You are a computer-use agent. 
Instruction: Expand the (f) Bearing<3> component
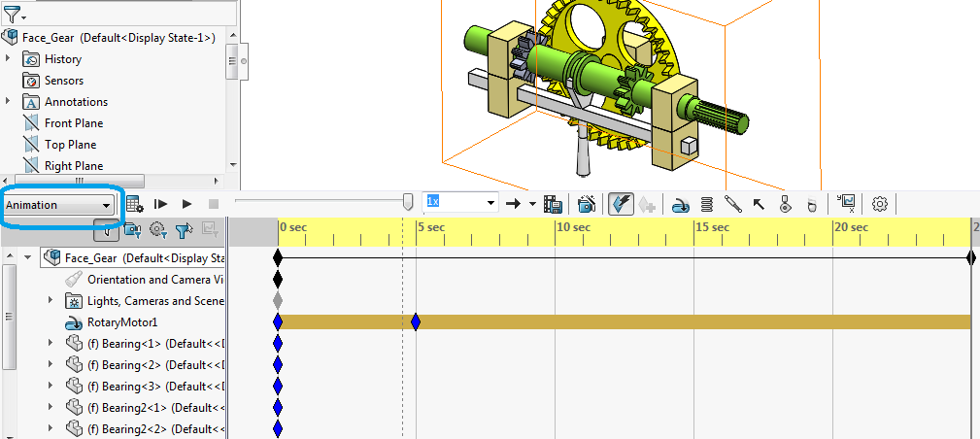(51, 386)
